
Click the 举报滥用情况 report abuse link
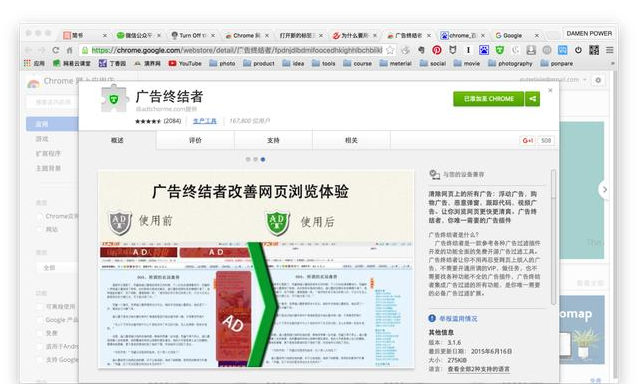point(458,319)
